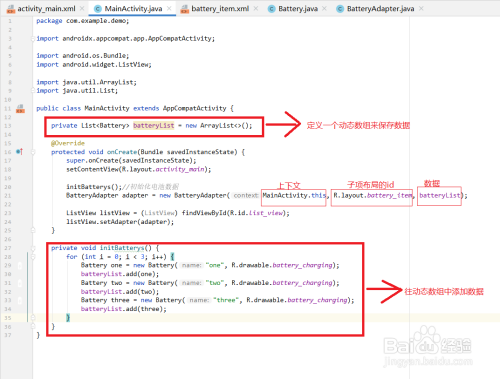Click the import java.util.ArrayList line
500x379 pixels.
click(x=86, y=82)
